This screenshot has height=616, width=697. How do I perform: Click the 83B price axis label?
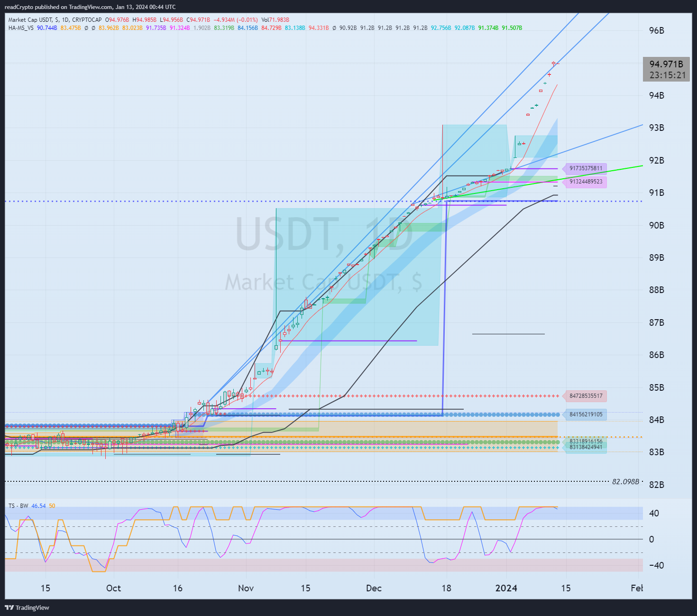(x=656, y=452)
